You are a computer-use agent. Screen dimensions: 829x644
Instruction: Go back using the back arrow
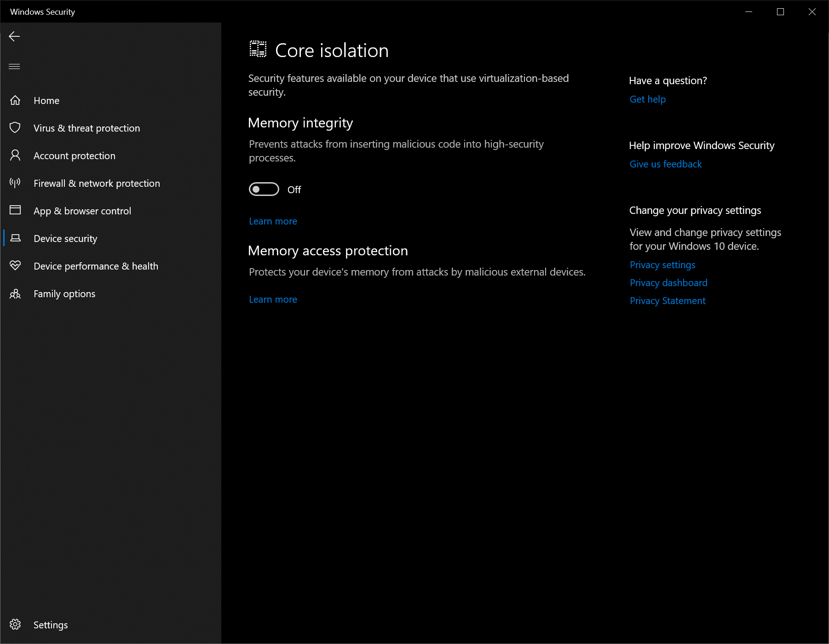(x=14, y=36)
